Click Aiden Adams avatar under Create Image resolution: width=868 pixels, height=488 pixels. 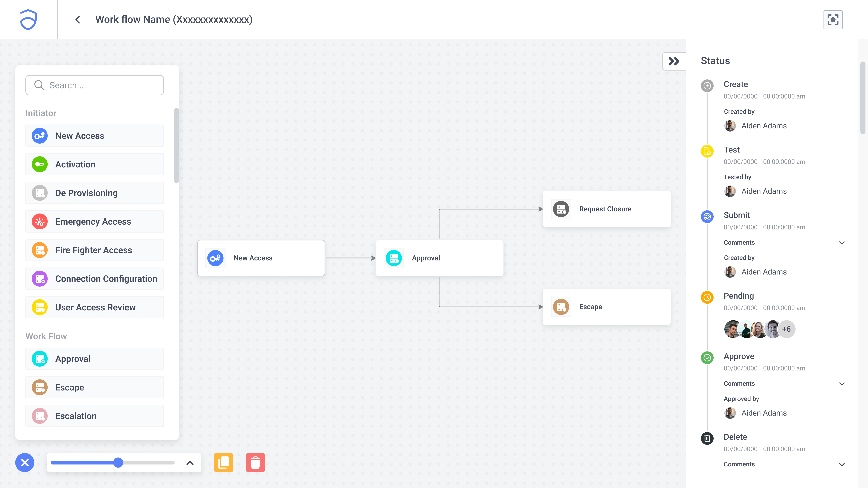coord(730,126)
